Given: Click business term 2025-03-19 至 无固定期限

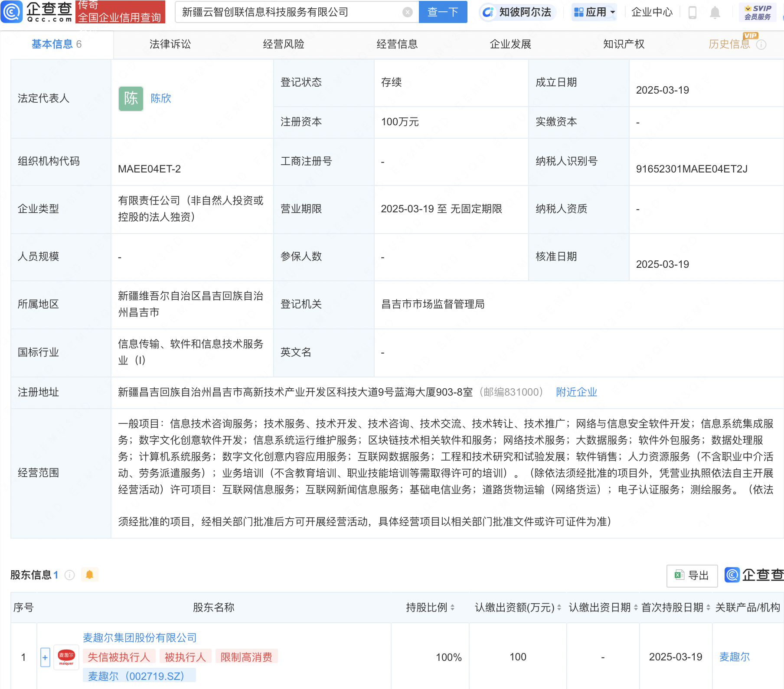Looking at the screenshot, I should point(441,209).
